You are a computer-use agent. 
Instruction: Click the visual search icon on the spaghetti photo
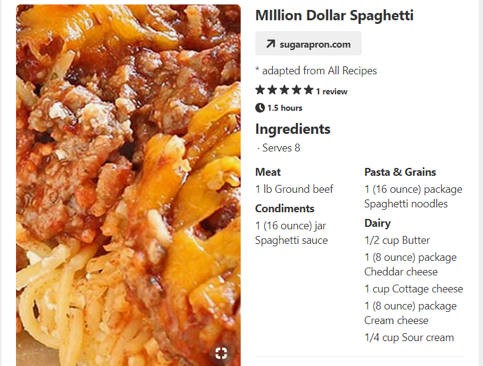tap(221, 353)
